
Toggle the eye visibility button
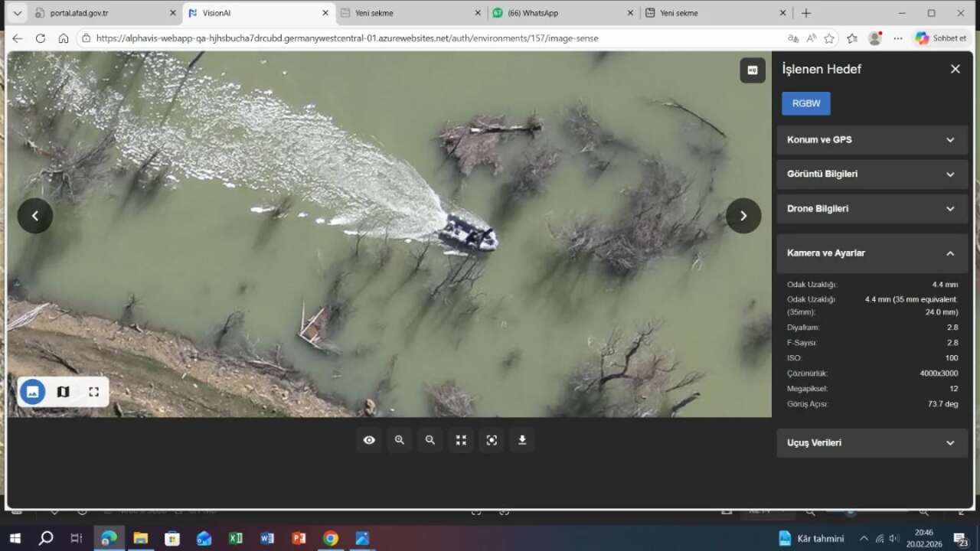click(x=369, y=440)
